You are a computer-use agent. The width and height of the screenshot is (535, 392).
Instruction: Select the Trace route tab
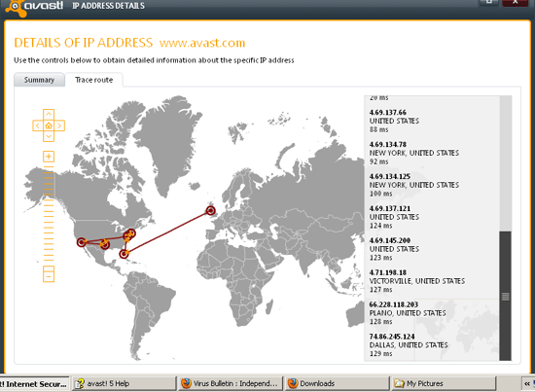pyautogui.click(x=93, y=80)
